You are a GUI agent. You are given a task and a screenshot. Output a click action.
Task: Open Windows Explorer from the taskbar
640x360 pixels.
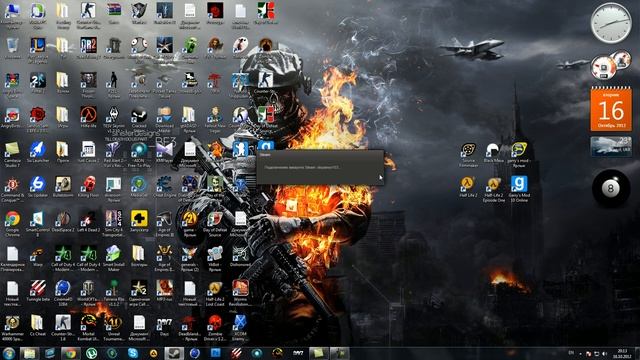29,353
